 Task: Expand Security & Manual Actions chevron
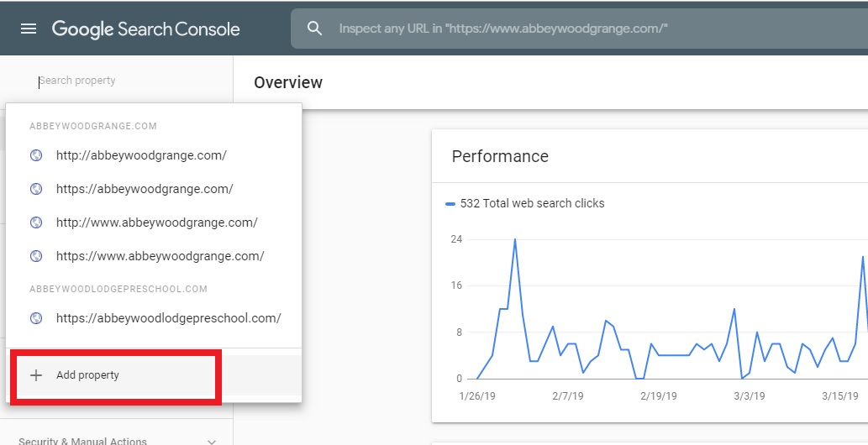pos(212,441)
